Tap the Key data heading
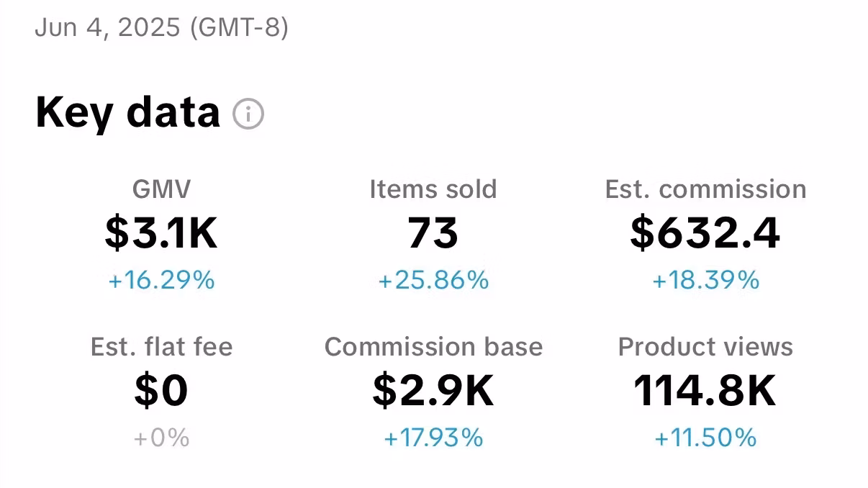The width and height of the screenshot is (868, 488). point(127,113)
